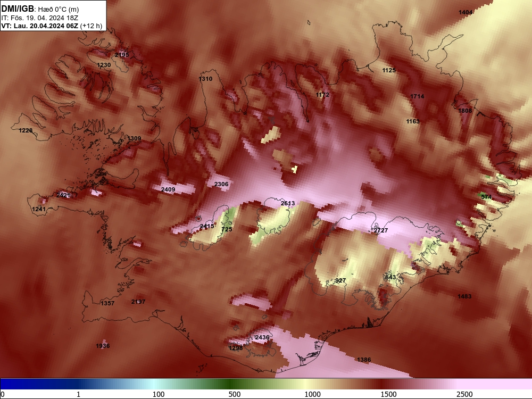Click the value 2421 on the map
Viewport: 532px width, 399px height.
coord(63,195)
